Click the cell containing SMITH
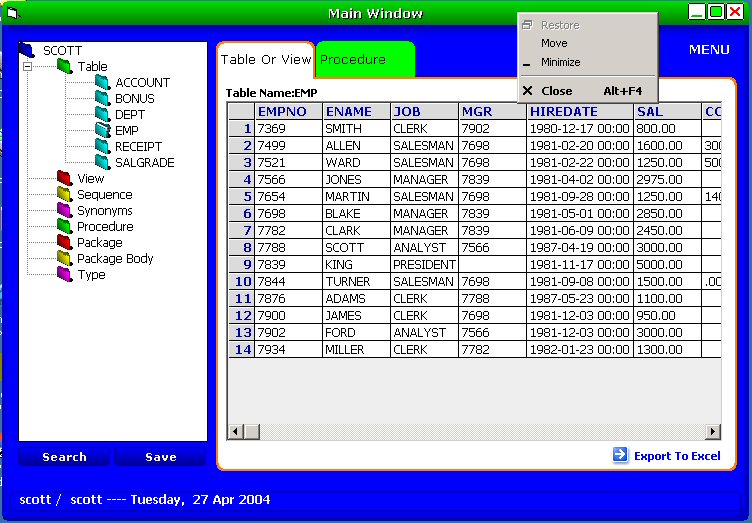 coord(357,128)
